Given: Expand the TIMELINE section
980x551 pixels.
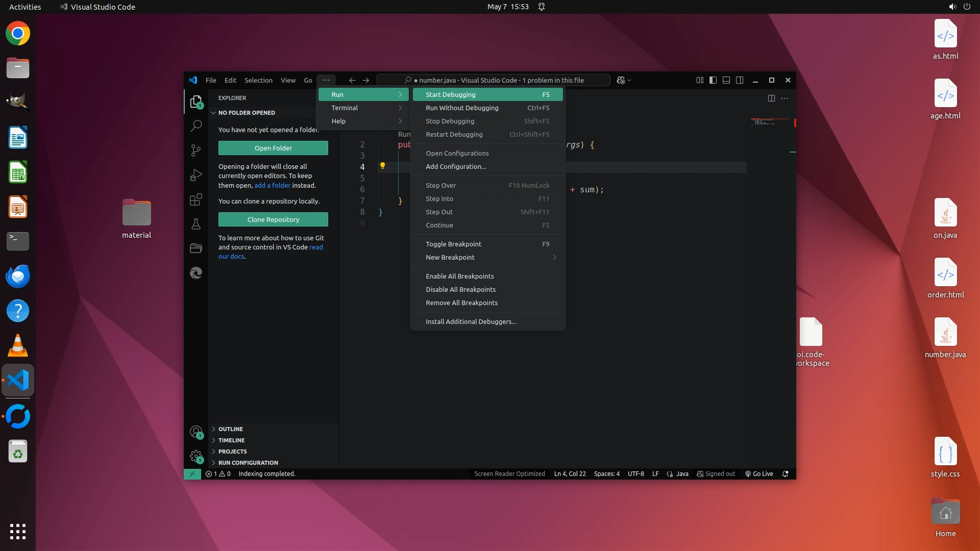Looking at the screenshot, I should point(231,440).
